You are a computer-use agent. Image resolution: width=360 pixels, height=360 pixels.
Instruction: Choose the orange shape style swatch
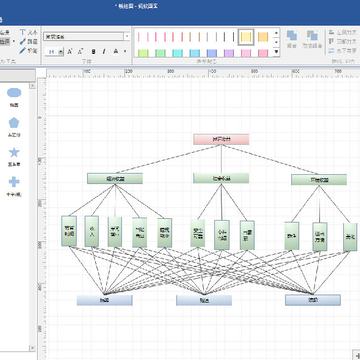[x=263, y=37]
